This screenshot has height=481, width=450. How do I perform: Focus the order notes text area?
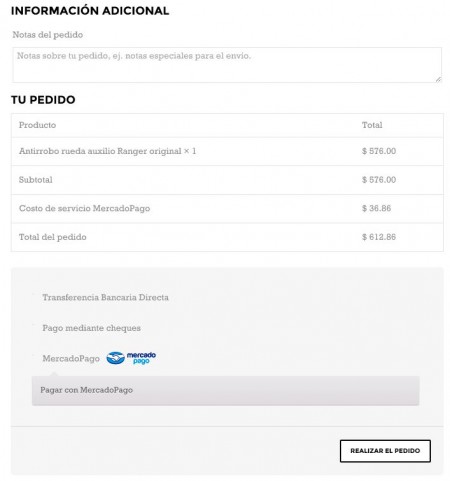(227, 65)
